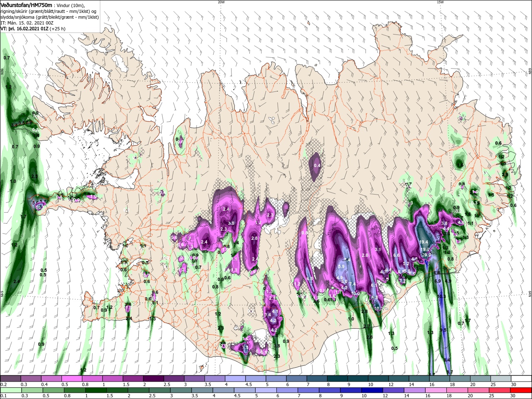Click the '19.0' precipitation value
The height and width of the screenshot is (399, 532).
click(x=425, y=249)
